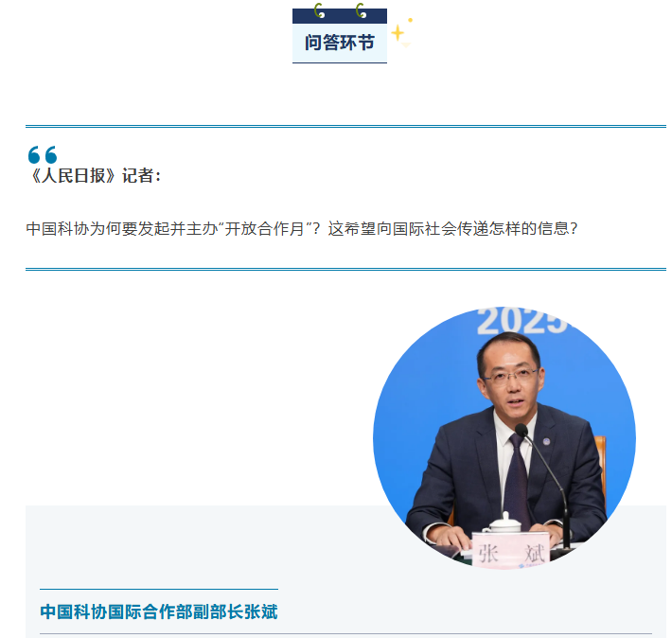Image resolution: width=672 pixels, height=638 pixels.
Task: Click the 问答环节 title text
Action: point(340,43)
